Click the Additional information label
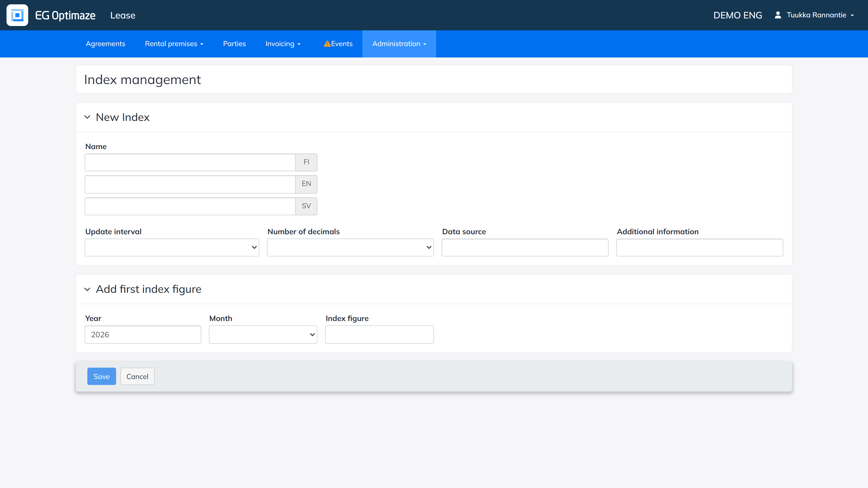Screen dimensions: 868x488 pyautogui.click(x=658, y=232)
